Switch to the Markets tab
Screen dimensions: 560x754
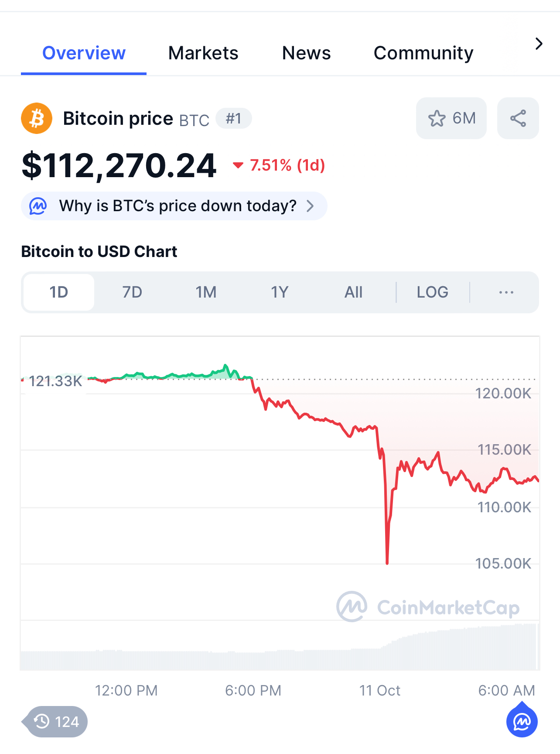click(x=203, y=53)
